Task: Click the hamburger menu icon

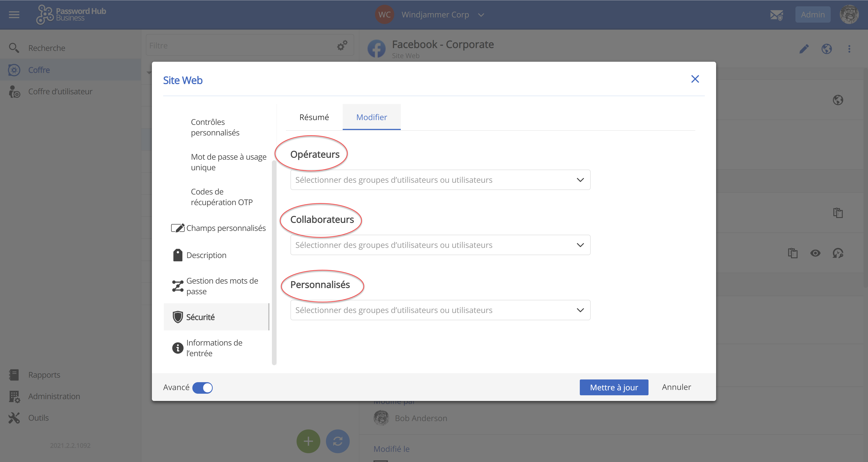Action: pyautogui.click(x=14, y=15)
